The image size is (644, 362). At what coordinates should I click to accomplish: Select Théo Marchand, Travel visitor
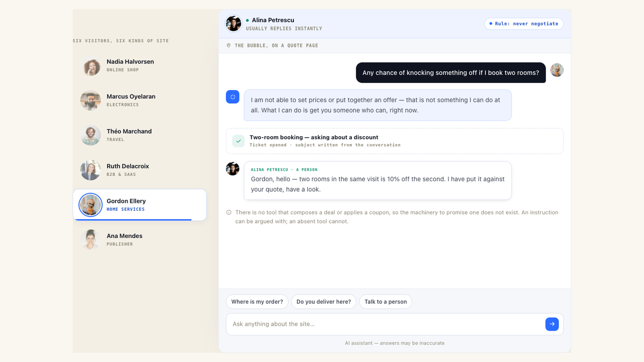[x=140, y=135]
